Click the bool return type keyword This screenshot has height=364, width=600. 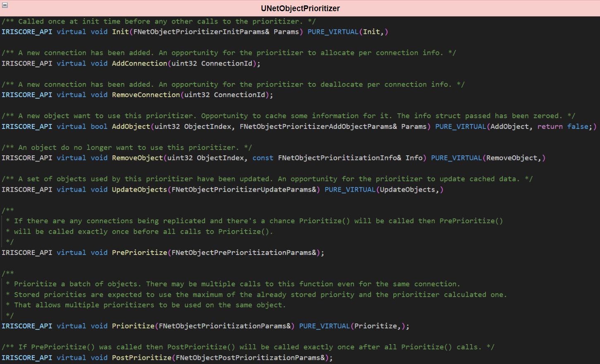(x=99, y=126)
